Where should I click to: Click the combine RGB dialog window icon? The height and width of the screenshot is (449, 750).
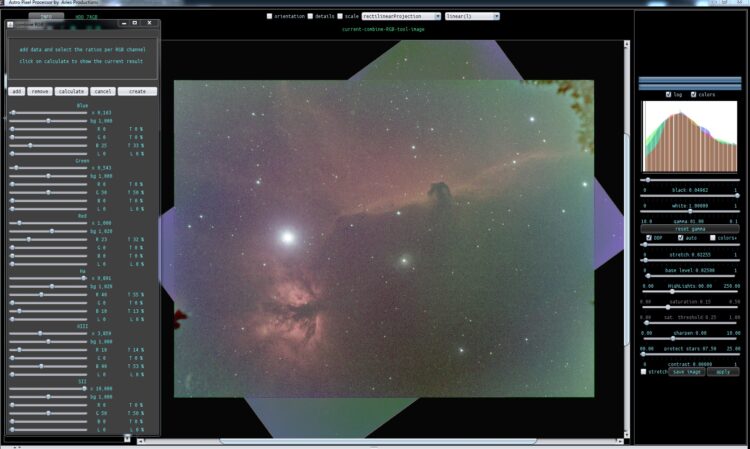(10, 24)
